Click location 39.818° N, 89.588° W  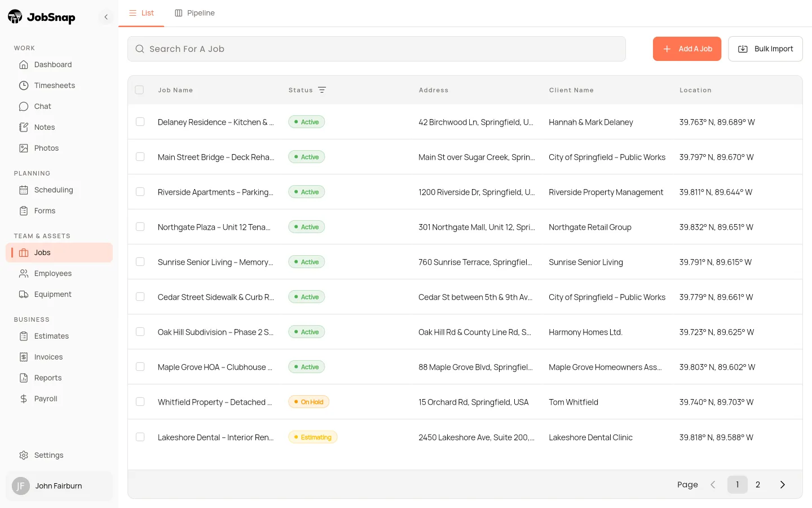click(716, 437)
